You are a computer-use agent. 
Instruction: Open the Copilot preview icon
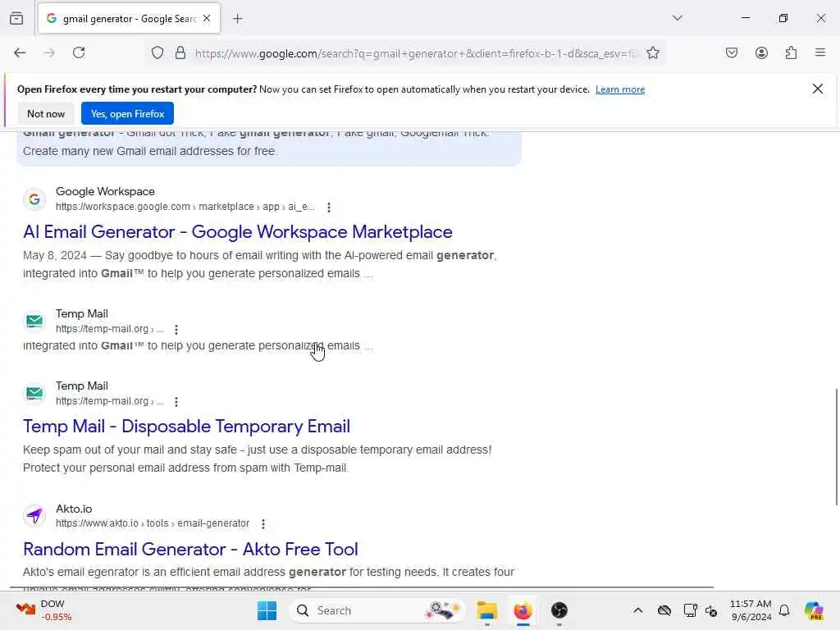814,610
